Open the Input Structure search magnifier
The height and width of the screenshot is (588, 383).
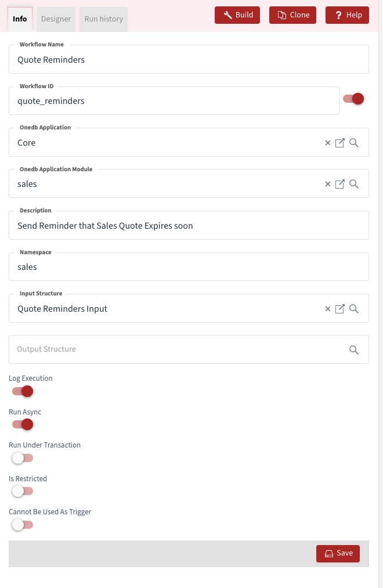point(354,308)
